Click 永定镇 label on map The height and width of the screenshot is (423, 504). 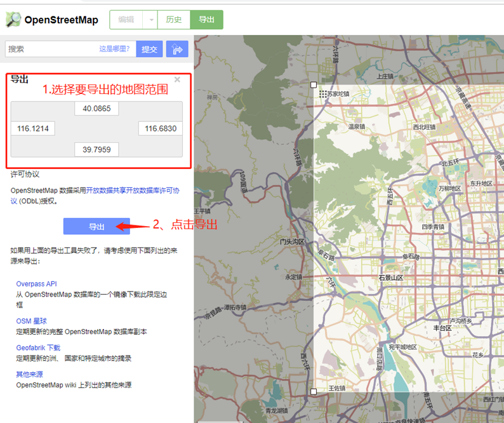(x=293, y=277)
